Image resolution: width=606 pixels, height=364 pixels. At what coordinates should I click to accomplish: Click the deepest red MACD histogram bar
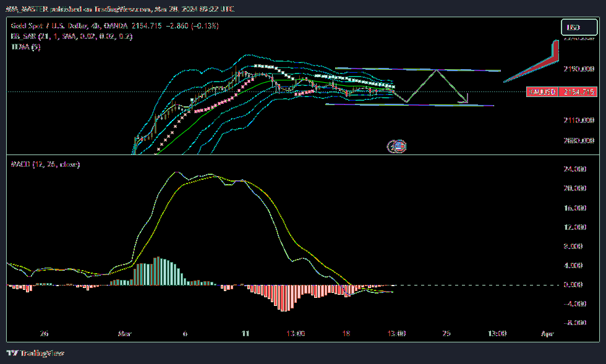[x=283, y=298]
